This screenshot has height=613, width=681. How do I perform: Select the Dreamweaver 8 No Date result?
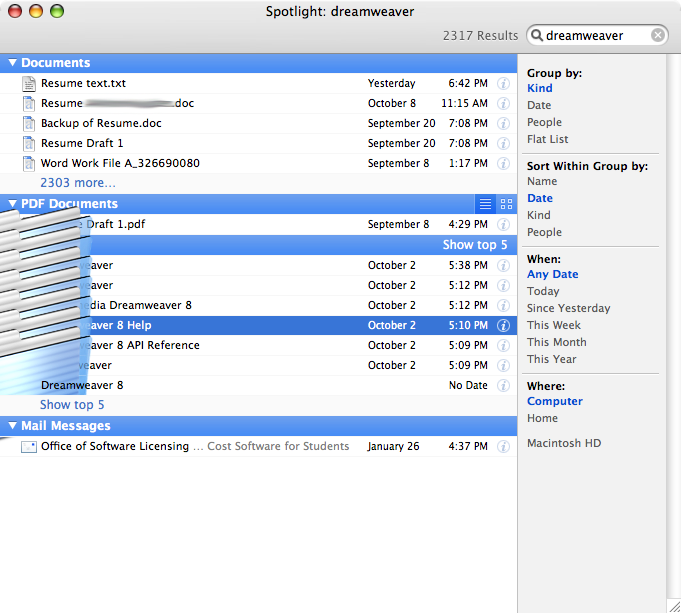[x=258, y=385]
